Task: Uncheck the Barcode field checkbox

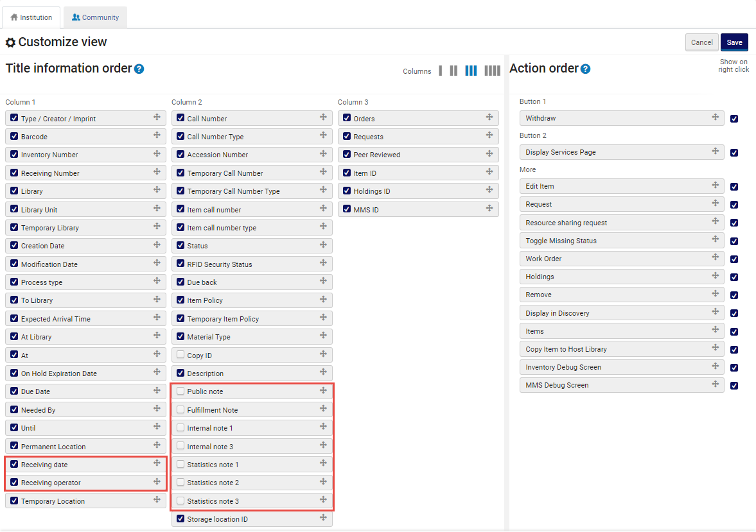Action: [x=14, y=136]
